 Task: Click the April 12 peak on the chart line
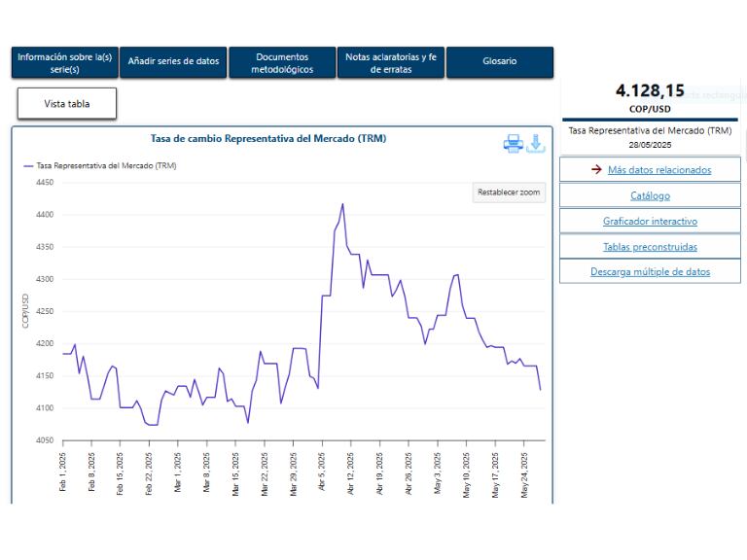tap(342, 204)
